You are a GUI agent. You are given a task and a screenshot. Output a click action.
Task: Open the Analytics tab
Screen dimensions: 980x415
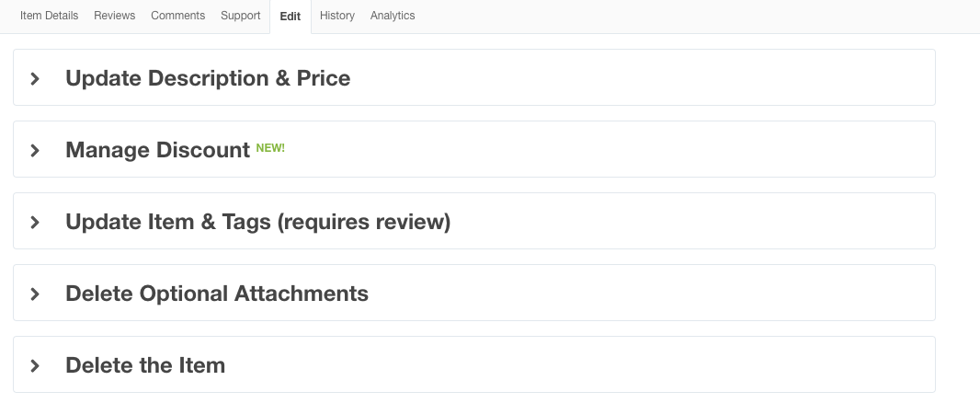tap(393, 16)
